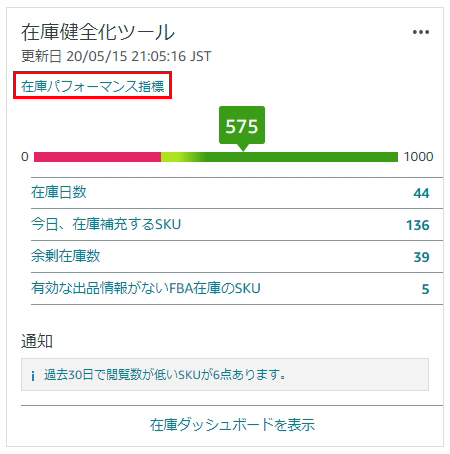Open the 余剰在庫数 link
The image size is (450, 454).
pos(66,256)
